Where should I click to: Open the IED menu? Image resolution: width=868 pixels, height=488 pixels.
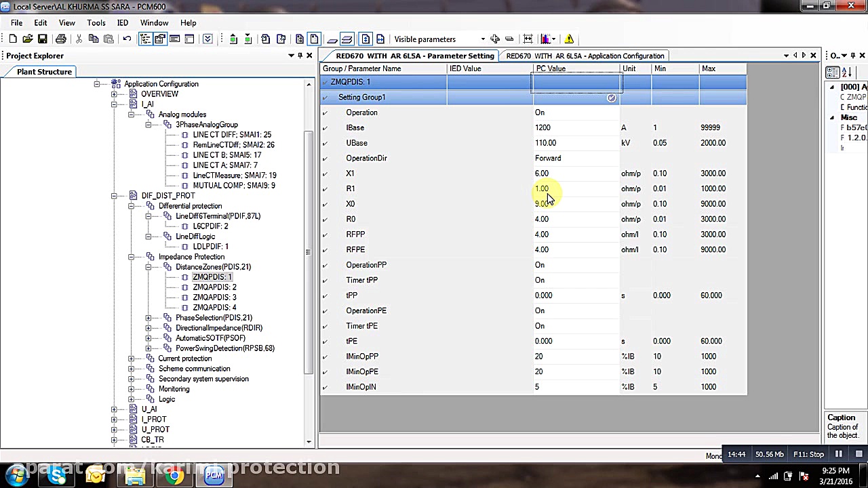point(123,23)
